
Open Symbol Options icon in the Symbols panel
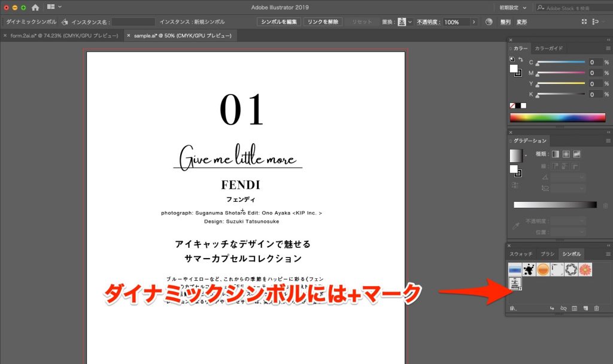coord(574,308)
